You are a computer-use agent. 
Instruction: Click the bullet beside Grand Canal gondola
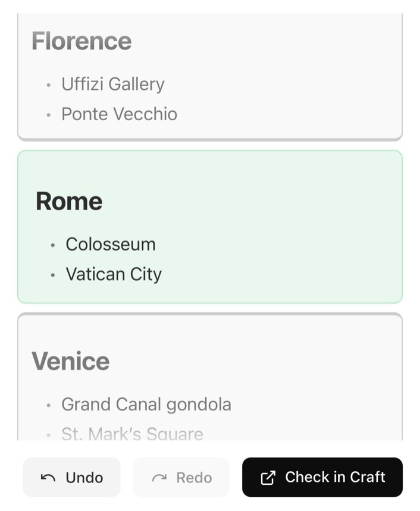[x=49, y=406]
